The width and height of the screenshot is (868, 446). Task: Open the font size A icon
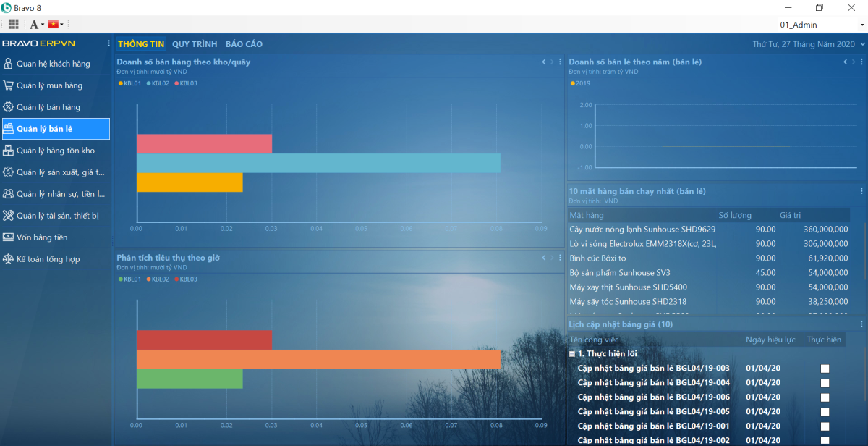tap(34, 24)
